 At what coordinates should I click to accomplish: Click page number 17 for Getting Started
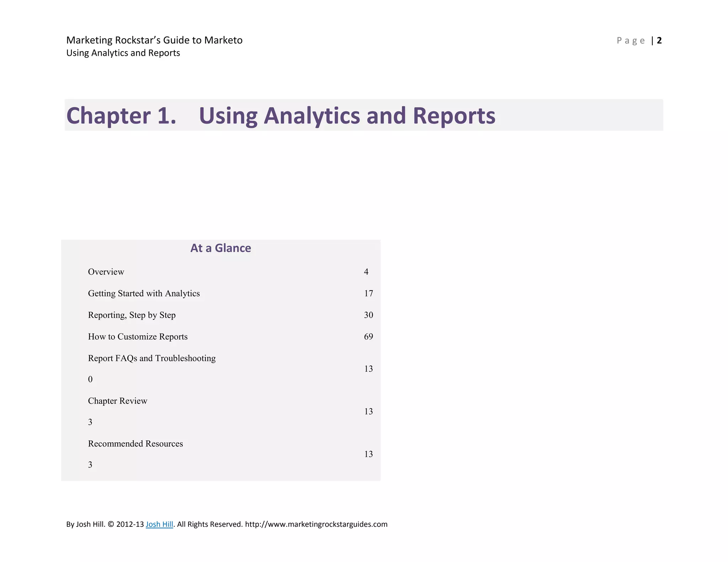pos(368,293)
